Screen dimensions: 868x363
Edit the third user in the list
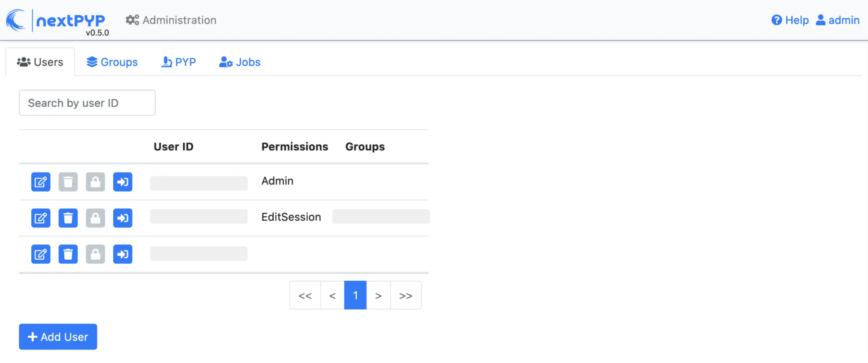coord(41,254)
